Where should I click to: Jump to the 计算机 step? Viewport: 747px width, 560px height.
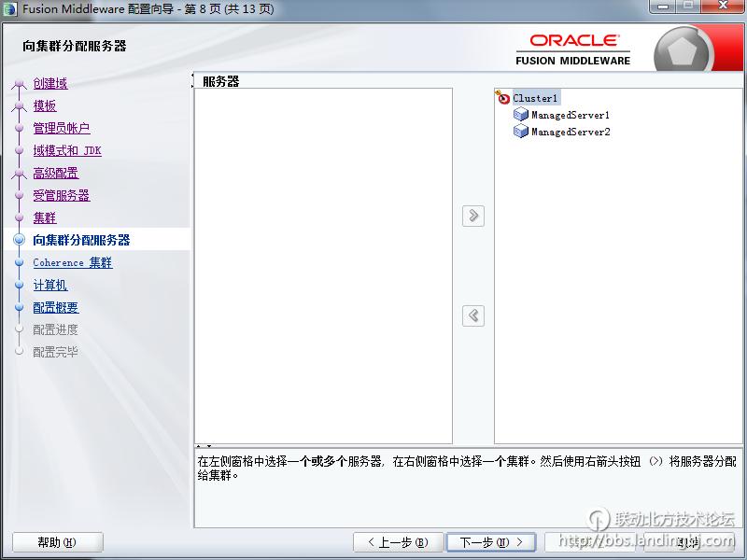pos(50,285)
